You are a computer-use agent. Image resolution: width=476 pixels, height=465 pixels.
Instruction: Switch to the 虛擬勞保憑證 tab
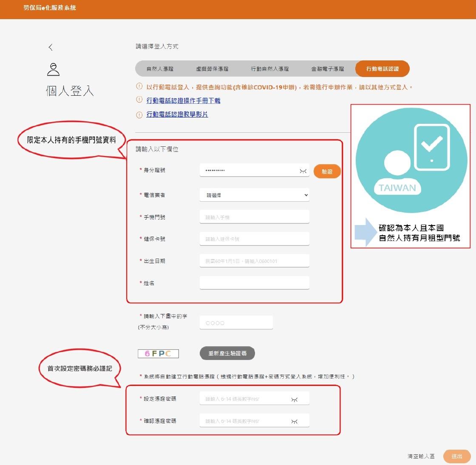tap(212, 69)
